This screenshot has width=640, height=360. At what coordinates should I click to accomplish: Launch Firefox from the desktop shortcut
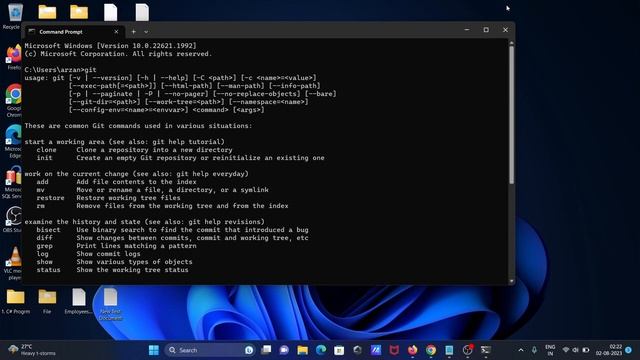click(x=14, y=57)
